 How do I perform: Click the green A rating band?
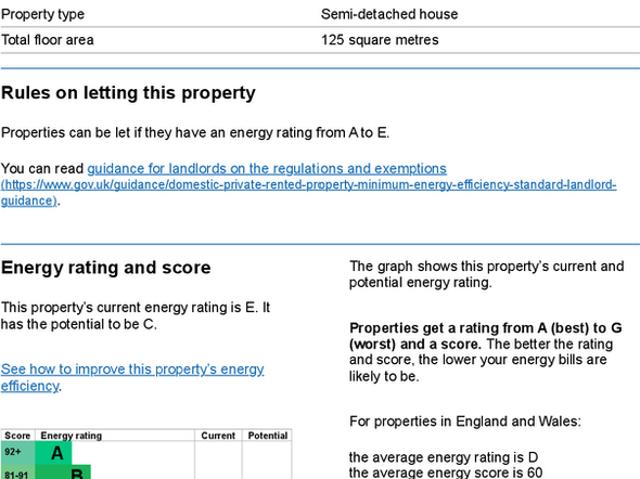click(x=56, y=453)
